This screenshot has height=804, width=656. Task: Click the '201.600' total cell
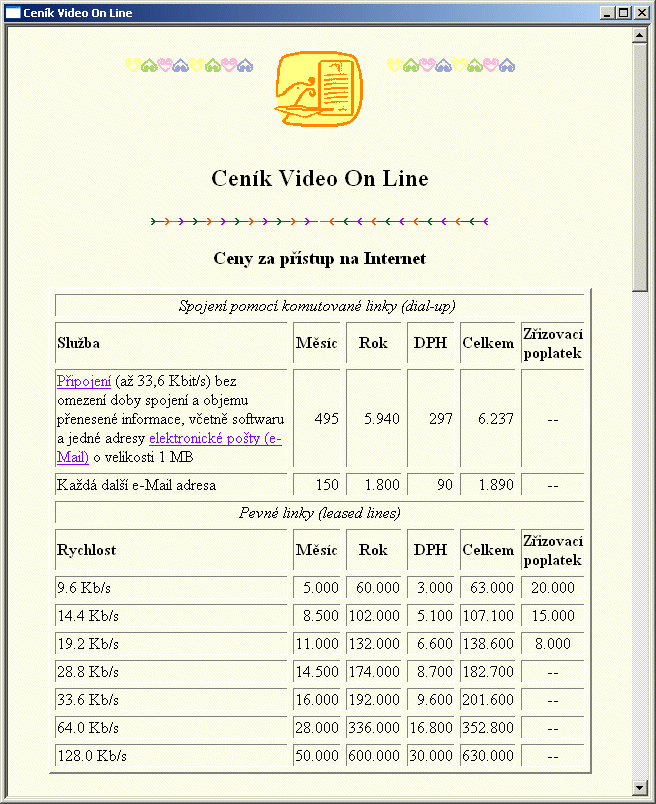[488, 700]
